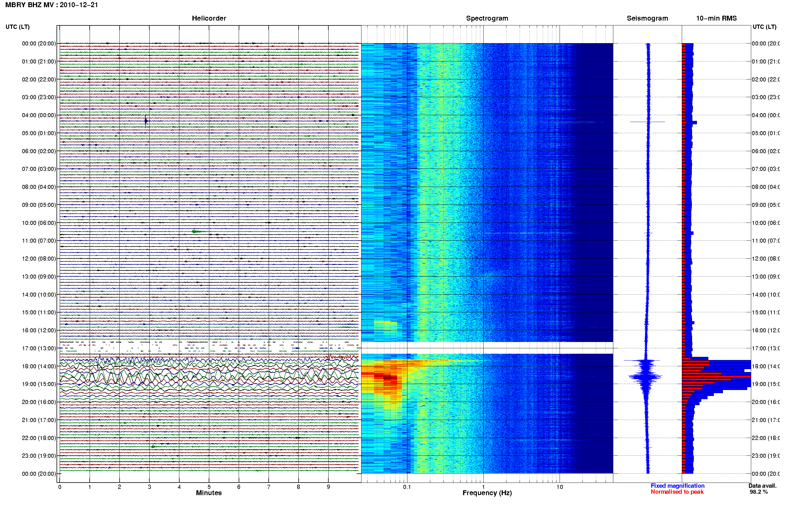Click the left-axis label "06:00 (02:00)"
Screen dimensions: 812x508
click(x=39, y=151)
